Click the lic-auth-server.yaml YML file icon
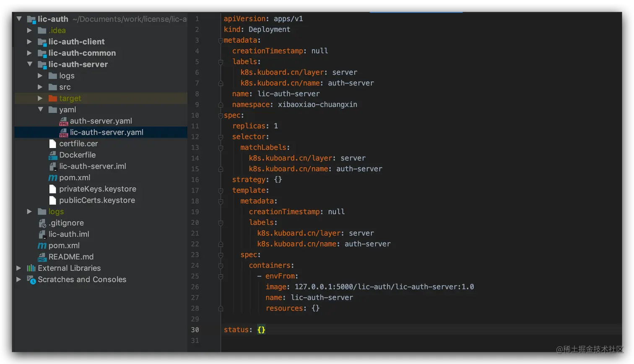Viewport: 634px width, 364px height. (x=63, y=133)
